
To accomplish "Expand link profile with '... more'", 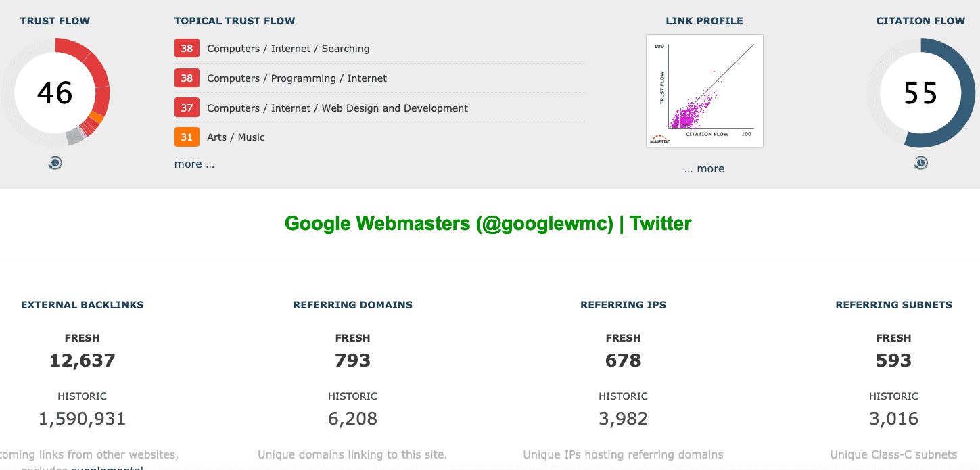I will (x=704, y=168).
